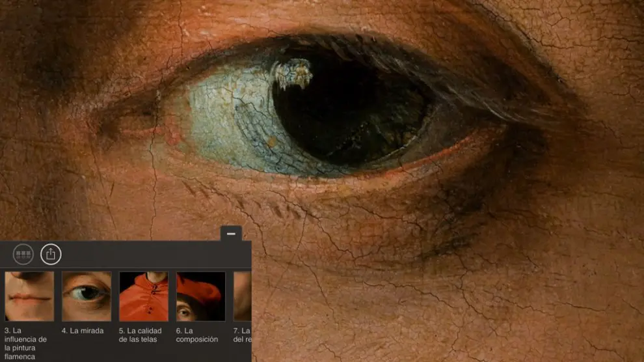Viewport: 644px width, 362px height.
Task: Open the red garment buttons thumbnail
Action: pos(143,296)
